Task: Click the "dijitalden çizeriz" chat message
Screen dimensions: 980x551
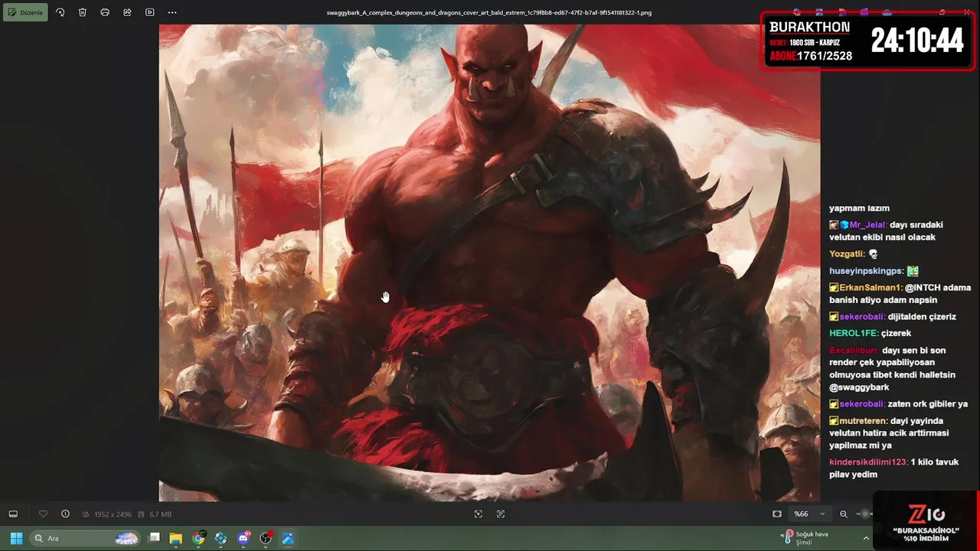Action: click(x=922, y=317)
